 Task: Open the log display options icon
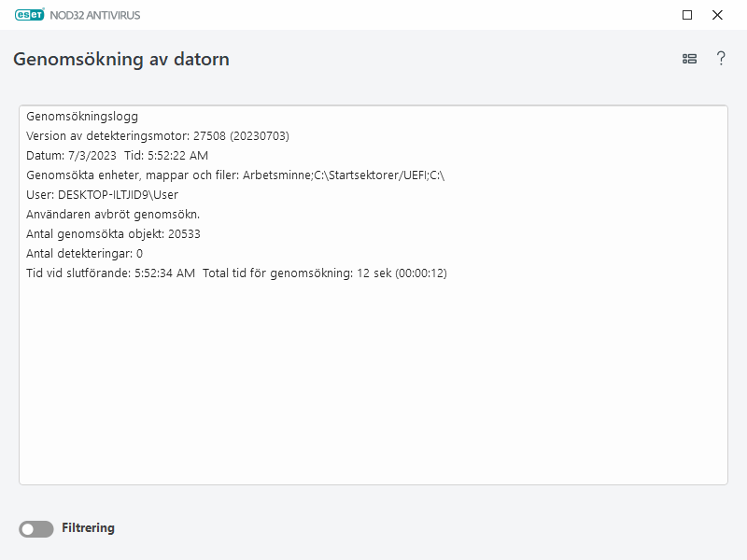(689, 58)
